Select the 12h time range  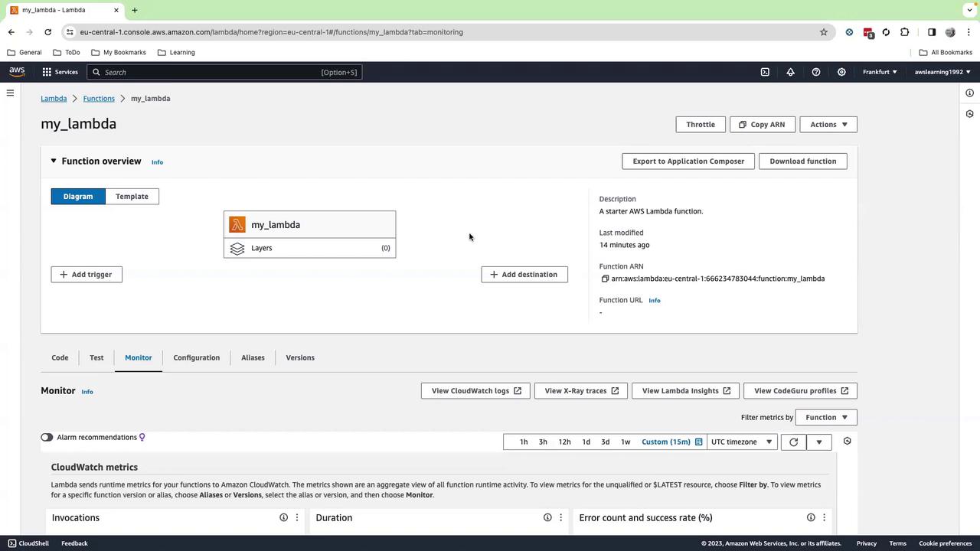point(564,442)
